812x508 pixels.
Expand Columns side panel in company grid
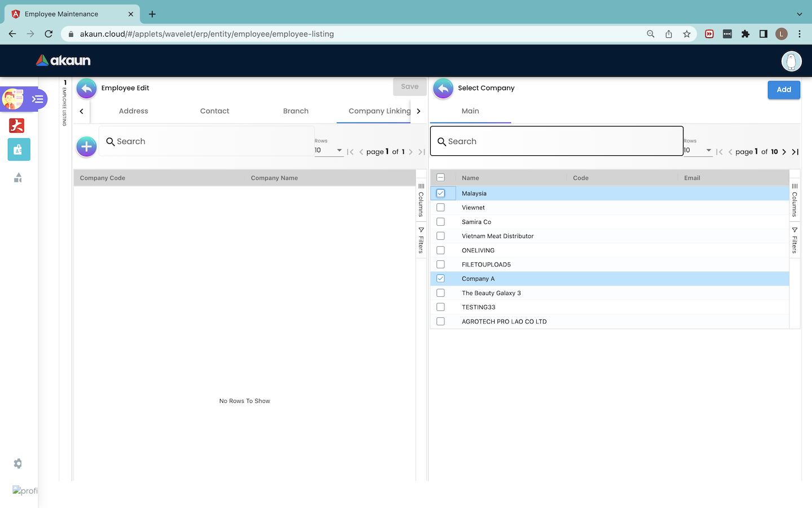pyautogui.click(x=795, y=200)
